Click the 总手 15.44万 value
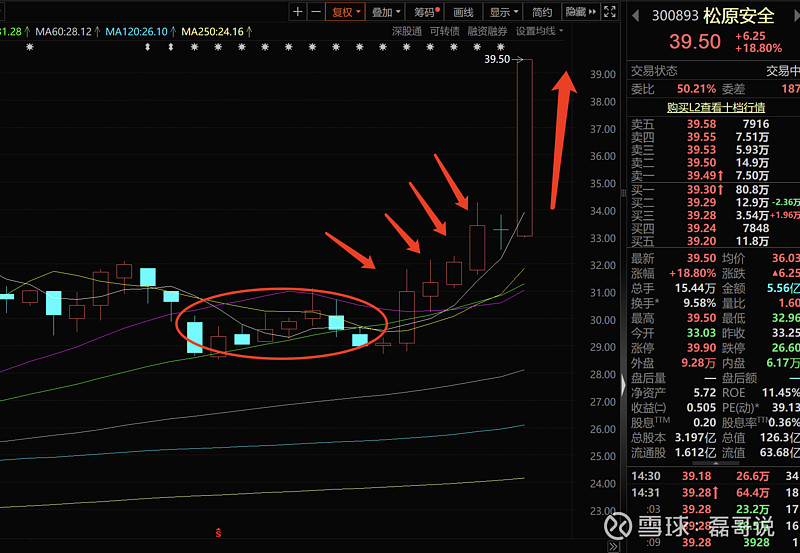 click(x=695, y=288)
